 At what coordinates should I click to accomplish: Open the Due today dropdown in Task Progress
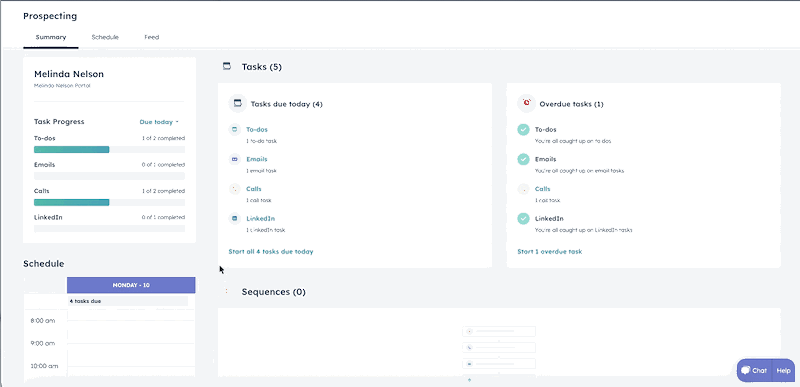159,122
